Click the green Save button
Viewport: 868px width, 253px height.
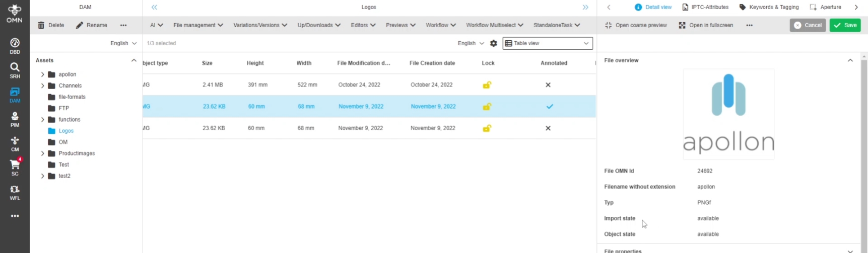[845, 25]
